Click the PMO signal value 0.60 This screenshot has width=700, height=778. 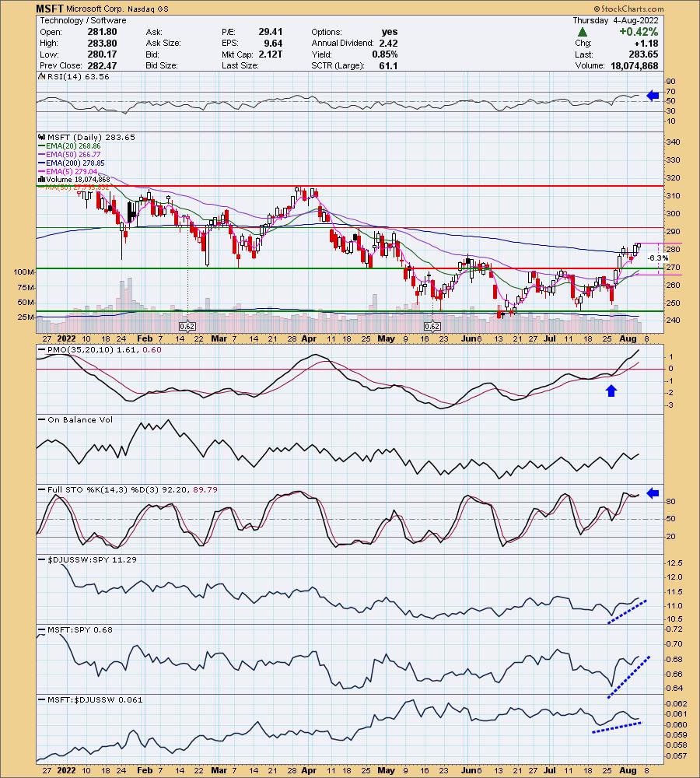click(152, 350)
